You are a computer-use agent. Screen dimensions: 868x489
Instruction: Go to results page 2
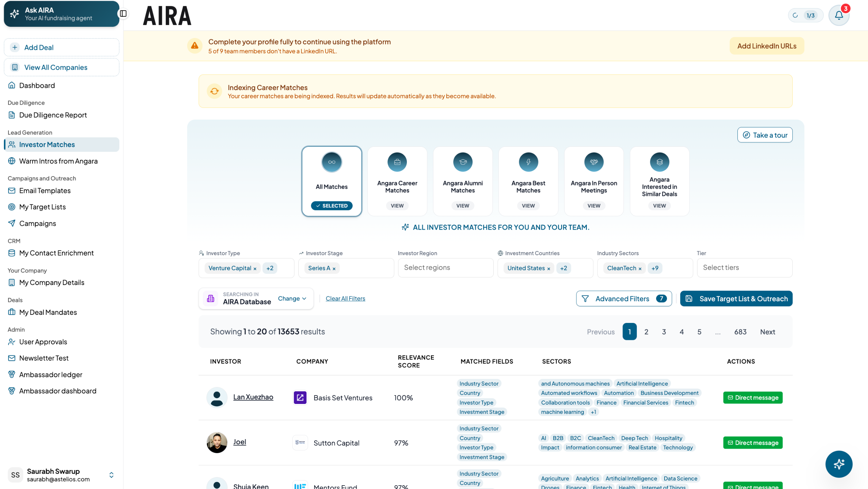[x=646, y=332]
